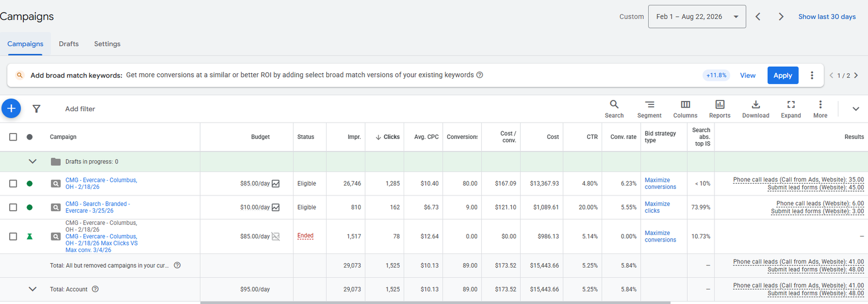Image resolution: width=868 pixels, height=304 pixels.
Task: Sort by Conv. rate column header
Action: (623, 137)
